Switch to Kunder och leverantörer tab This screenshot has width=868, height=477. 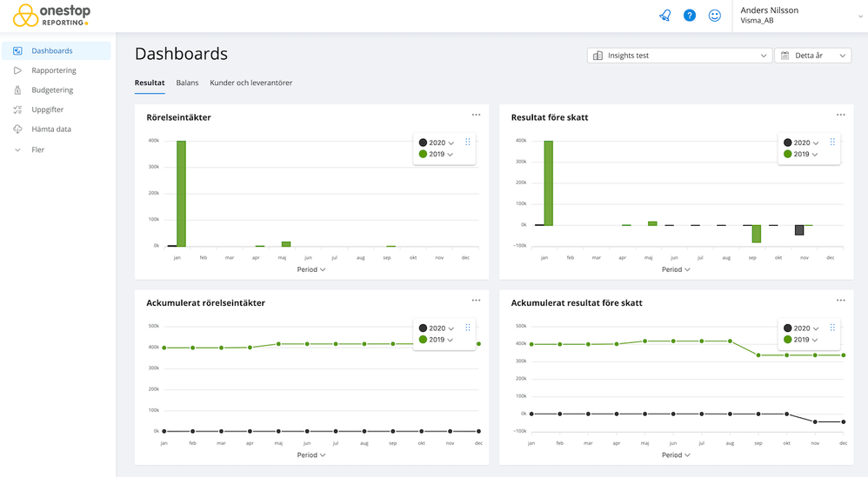coord(250,83)
